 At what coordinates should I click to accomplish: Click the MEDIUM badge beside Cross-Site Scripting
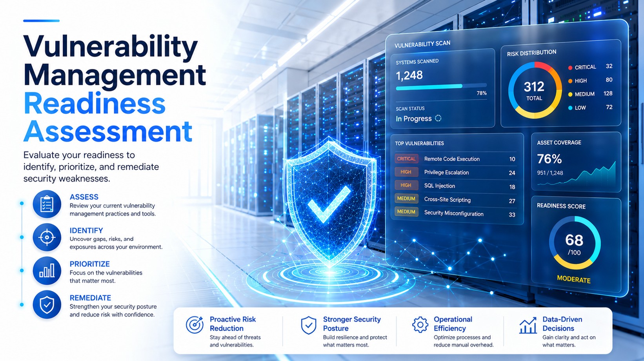point(406,199)
